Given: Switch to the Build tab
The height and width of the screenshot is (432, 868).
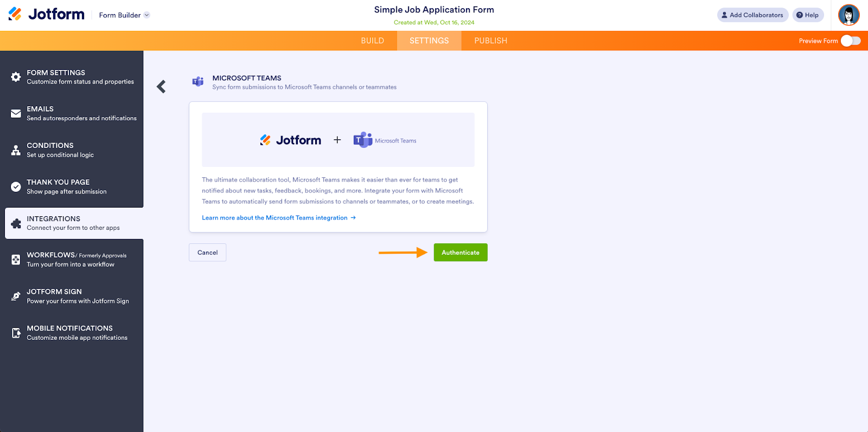Looking at the screenshot, I should pos(373,41).
